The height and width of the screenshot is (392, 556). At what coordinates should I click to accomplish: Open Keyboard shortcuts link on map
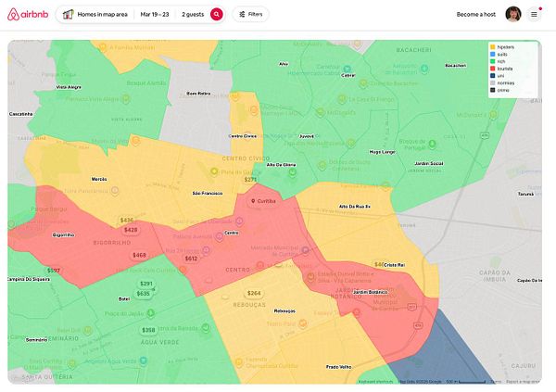375,382
